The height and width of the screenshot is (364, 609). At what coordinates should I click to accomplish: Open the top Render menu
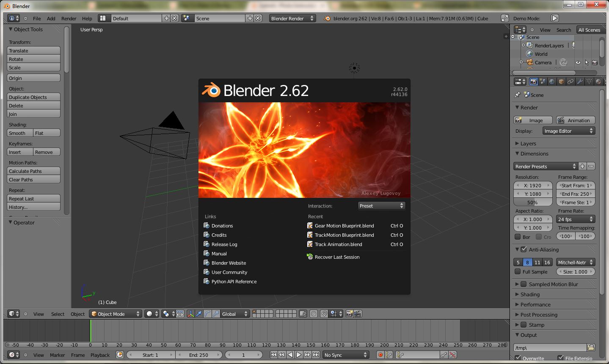click(69, 19)
